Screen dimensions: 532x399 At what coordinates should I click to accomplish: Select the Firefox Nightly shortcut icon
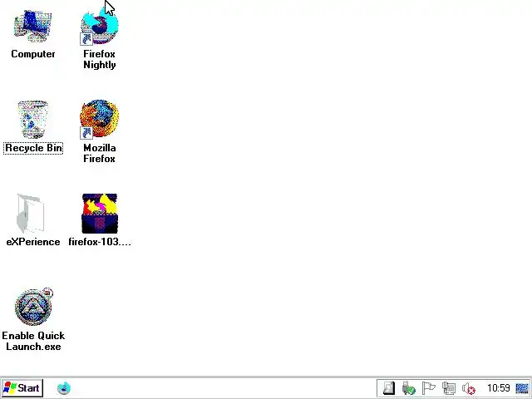100,27
